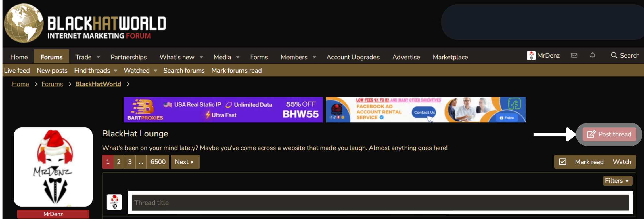Open the Filters dropdown
Screen dimensions: 644x219
pos(618,181)
